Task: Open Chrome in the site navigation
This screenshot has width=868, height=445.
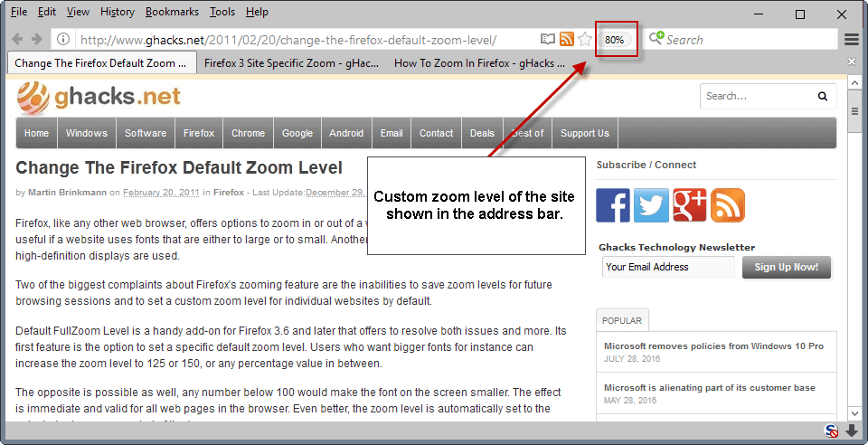Action: (248, 133)
